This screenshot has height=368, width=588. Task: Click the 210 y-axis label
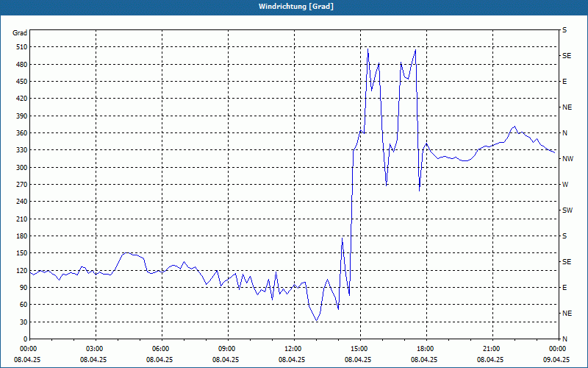coord(21,219)
